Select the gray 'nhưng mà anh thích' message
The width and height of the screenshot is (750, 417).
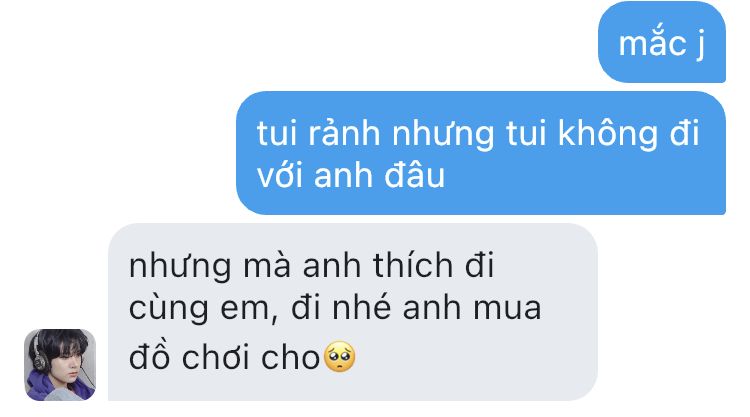click(353, 312)
